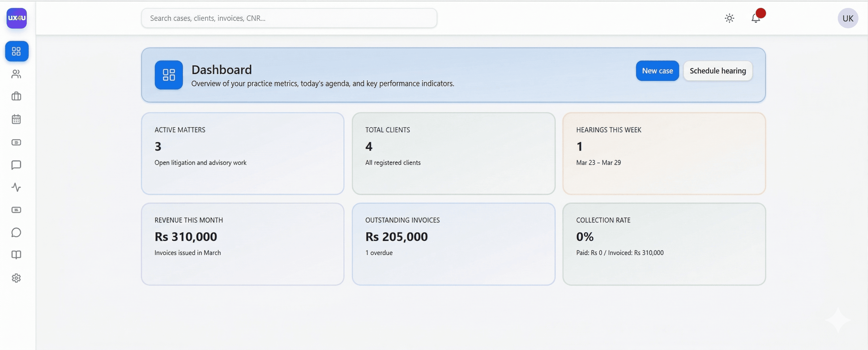This screenshot has width=868, height=350.
Task: Click the Rs 205,000 outstanding value
Action: coord(396,237)
